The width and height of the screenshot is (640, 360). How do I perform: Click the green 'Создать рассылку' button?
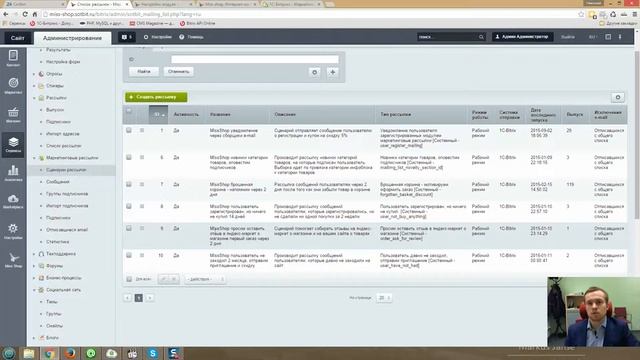pos(156,97)
